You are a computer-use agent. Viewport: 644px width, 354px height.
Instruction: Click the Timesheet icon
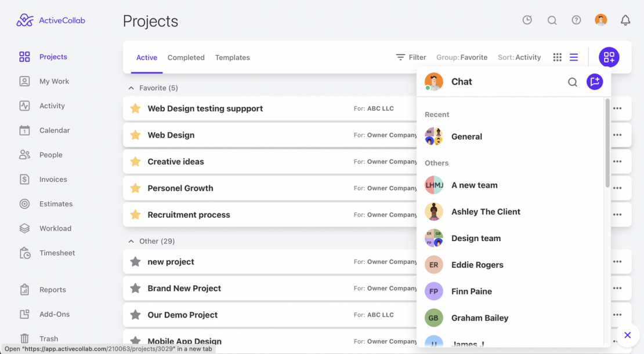pos(25,253)
